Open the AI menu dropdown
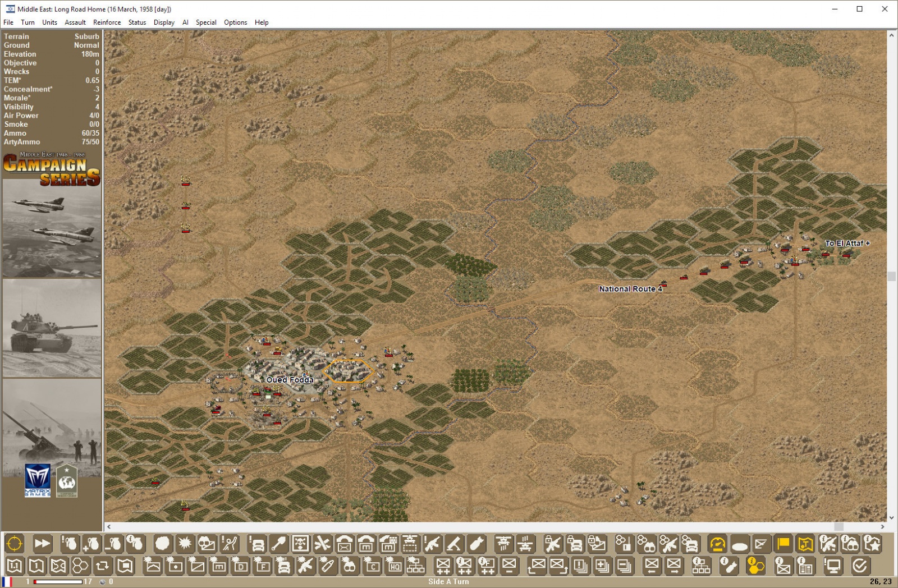The image size is (898, 588). click(185, 22)
